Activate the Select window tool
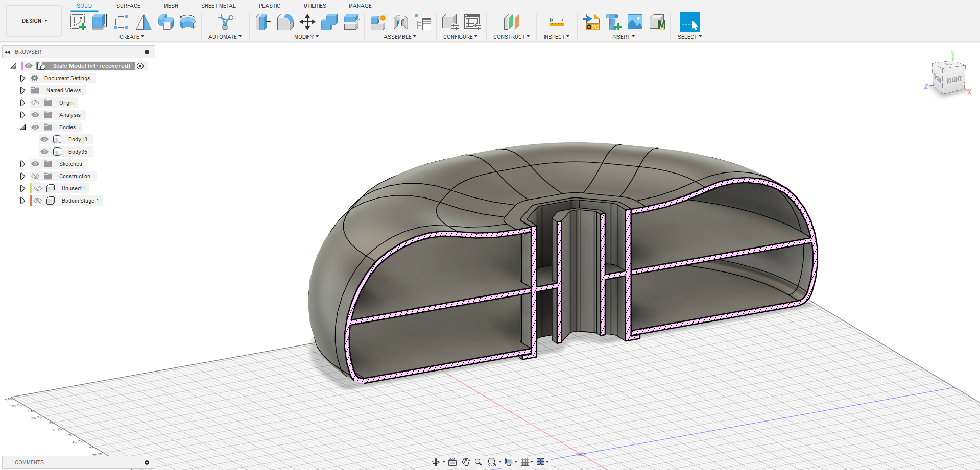980x470 pixels. click(689, 22)
